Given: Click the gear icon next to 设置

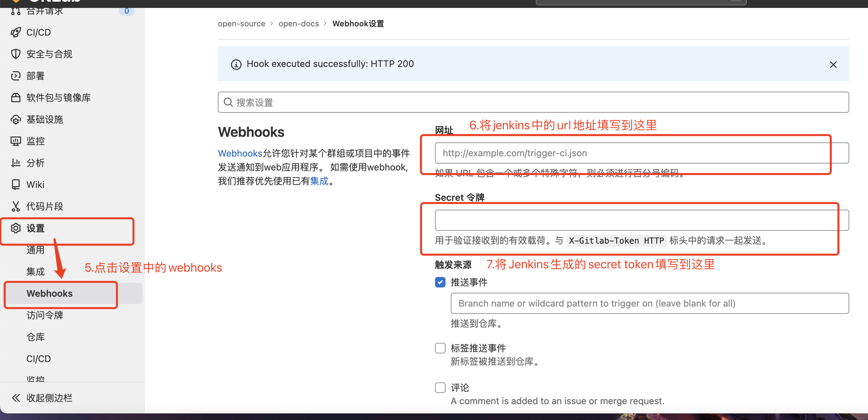Looking at the screenshot, I should pyautogui.click(x=15, y=228).
